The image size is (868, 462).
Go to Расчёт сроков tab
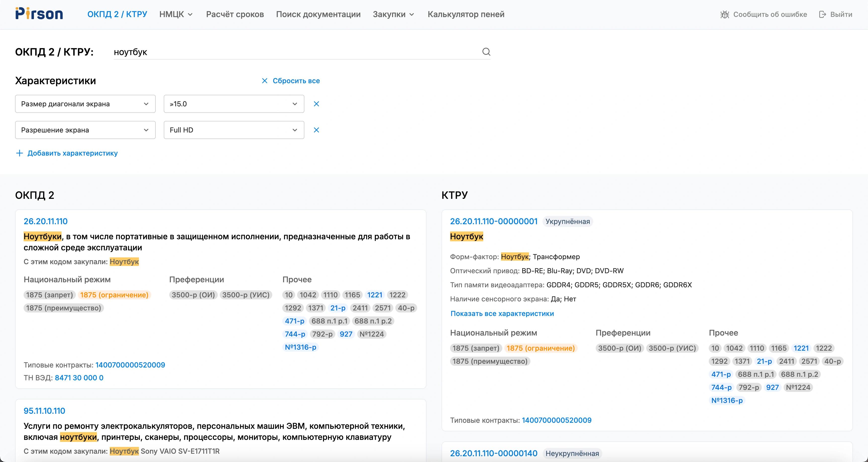click(235, 15)
